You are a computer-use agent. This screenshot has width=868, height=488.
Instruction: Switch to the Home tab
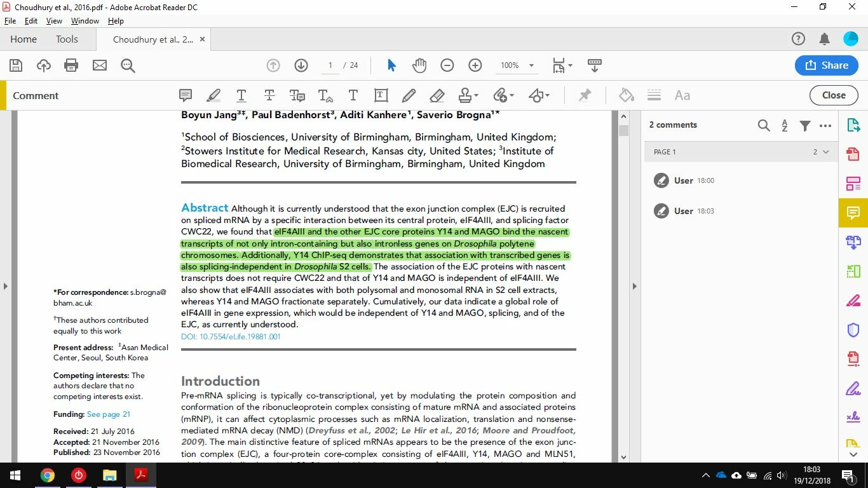coord(24,39)
